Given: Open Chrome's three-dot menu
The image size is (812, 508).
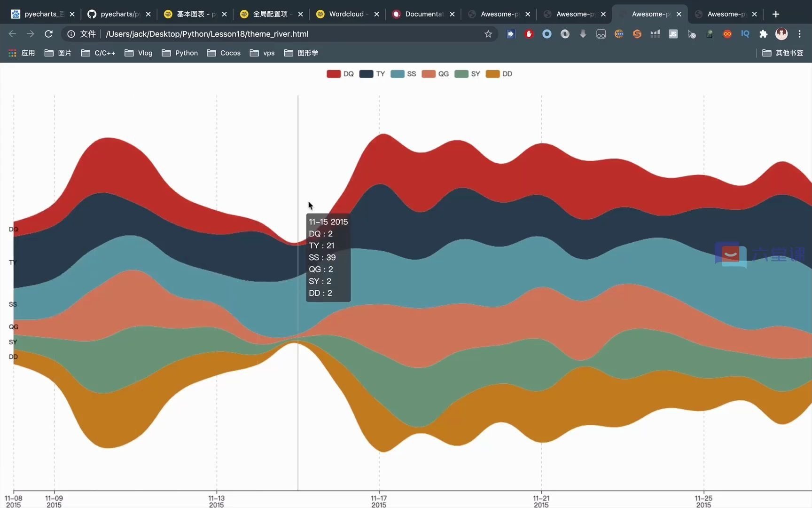Looking at the screenshot, I should click(799, 34).
